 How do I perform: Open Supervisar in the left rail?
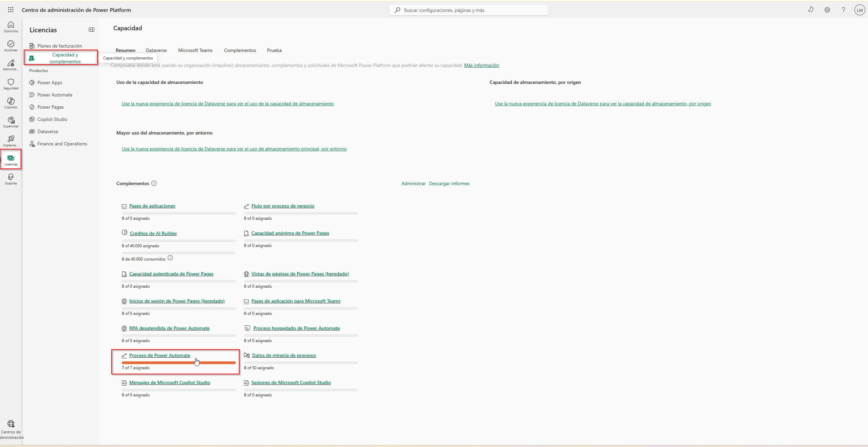(11, 122)
